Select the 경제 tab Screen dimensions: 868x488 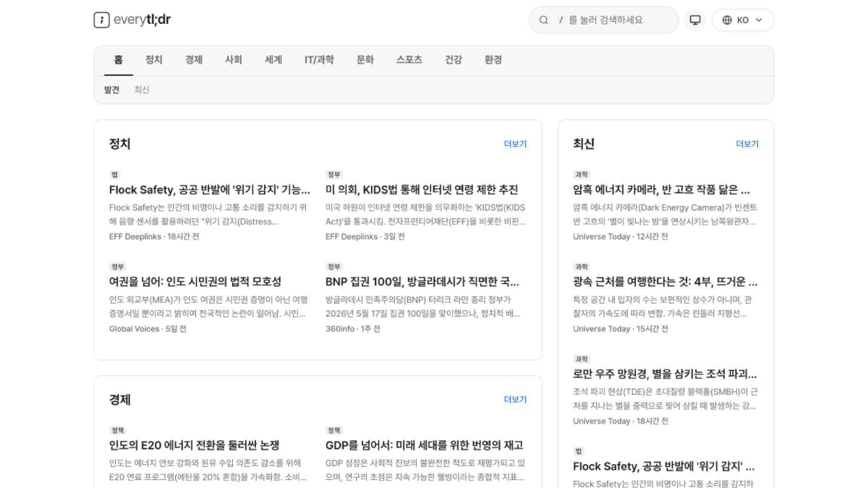[194, 60]
